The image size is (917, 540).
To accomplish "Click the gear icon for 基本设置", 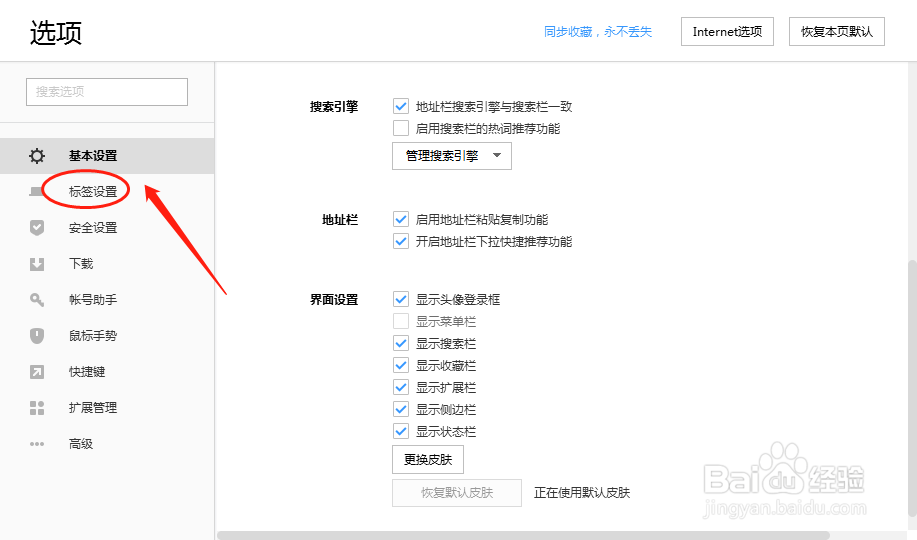I will (37, 156).
